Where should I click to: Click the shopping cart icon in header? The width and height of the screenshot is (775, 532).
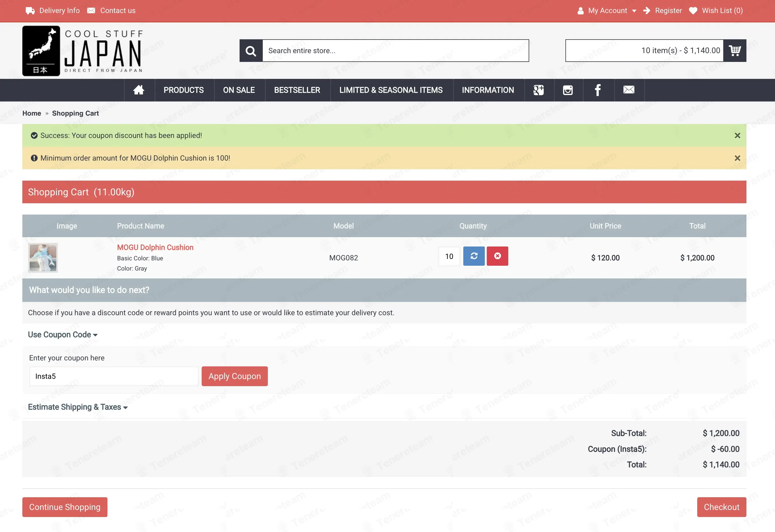pyautogui.click(x=735, y=51)
